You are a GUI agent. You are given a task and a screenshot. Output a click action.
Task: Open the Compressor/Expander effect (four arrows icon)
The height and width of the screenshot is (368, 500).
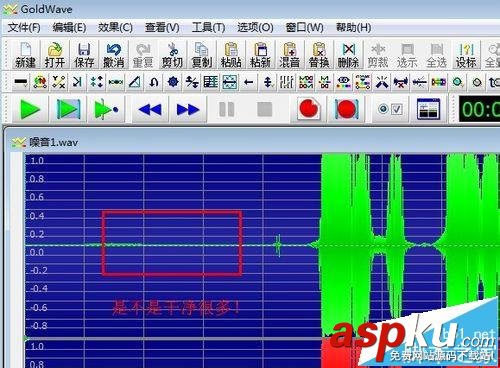click(97, 82)
